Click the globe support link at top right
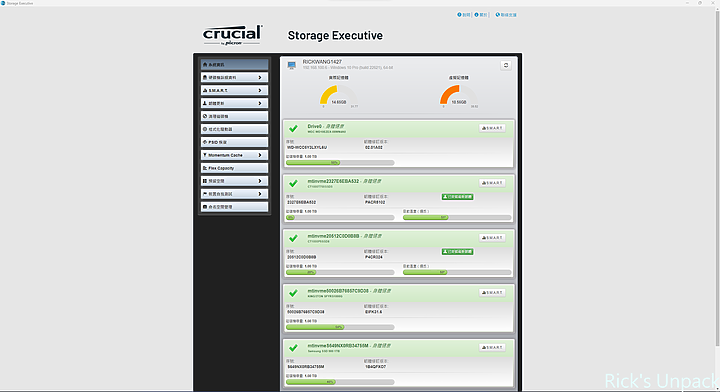This screenshot has width=720, height=392. [506, 15]
